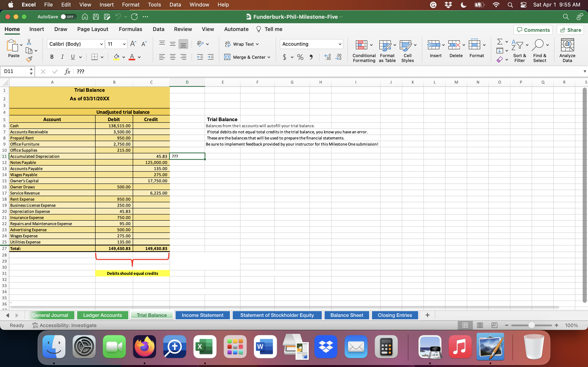Click the Name Box showing D11

(x=14, y=71)
